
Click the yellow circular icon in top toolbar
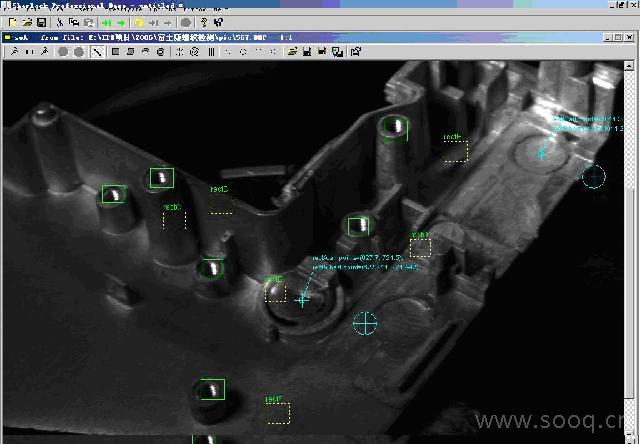pos(139,22)
